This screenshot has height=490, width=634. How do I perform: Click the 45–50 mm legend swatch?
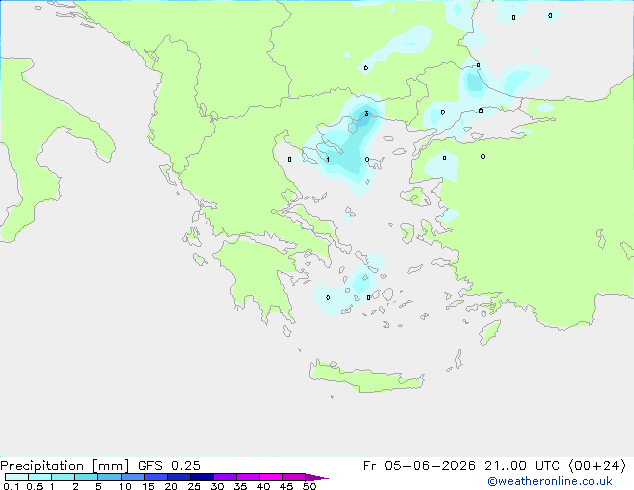coord(294,477)
